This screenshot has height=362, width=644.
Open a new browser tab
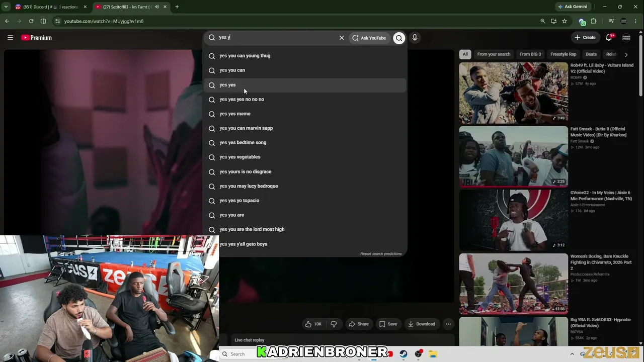[177, 7]
